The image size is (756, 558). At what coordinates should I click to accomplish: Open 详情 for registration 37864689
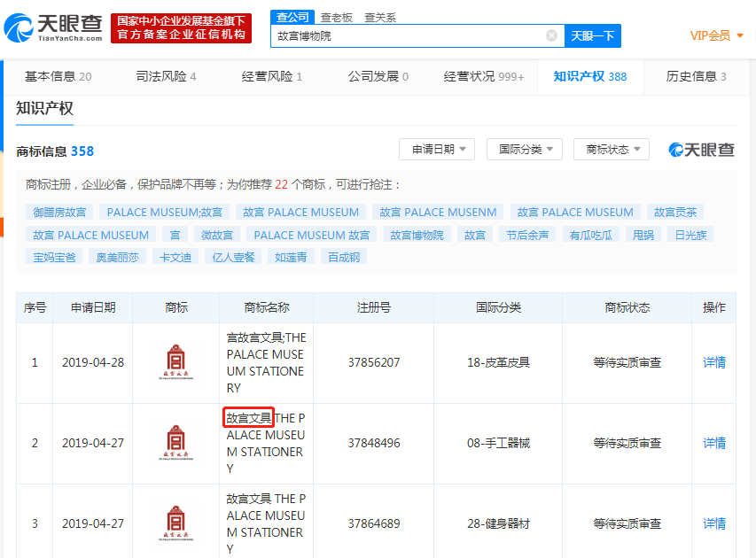[714, 523]
